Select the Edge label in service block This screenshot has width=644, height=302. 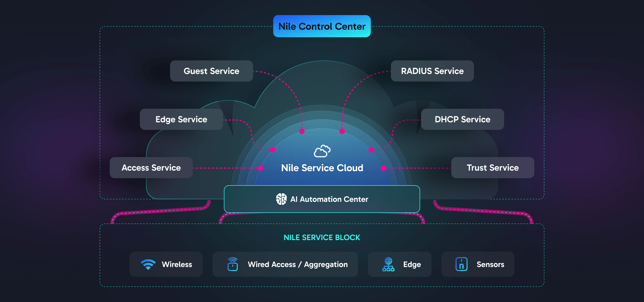[412, 265]
